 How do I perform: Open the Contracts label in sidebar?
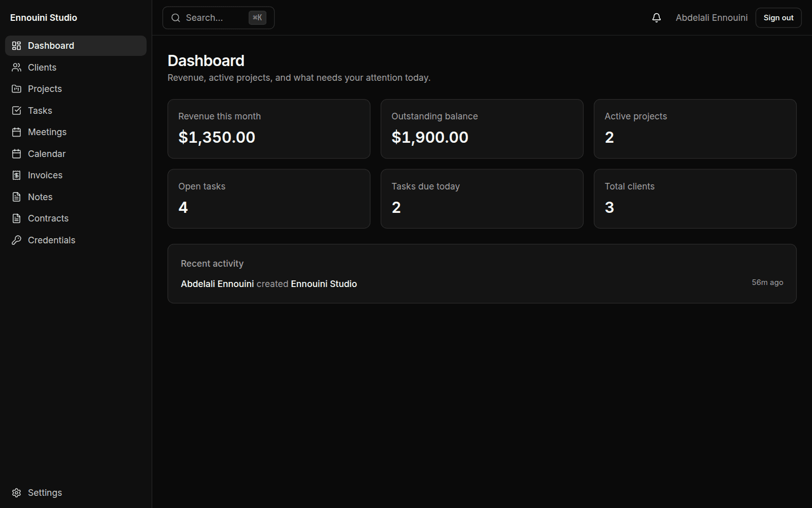(x=48, y=218)
